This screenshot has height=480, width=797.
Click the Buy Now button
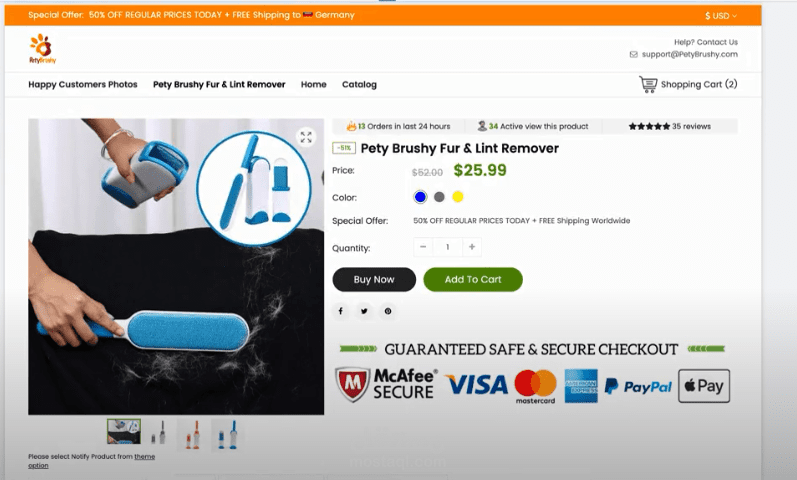[374, 280]
